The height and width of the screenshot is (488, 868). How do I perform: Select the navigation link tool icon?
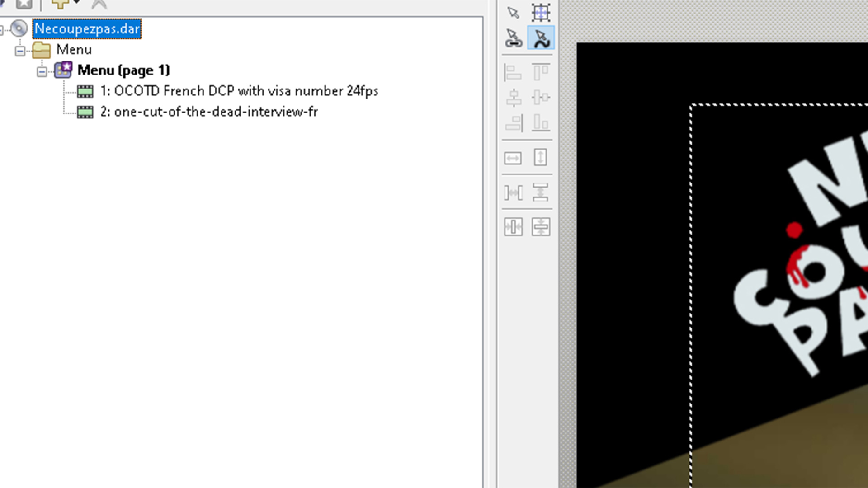pyautogui.click(x=513, y=38)
